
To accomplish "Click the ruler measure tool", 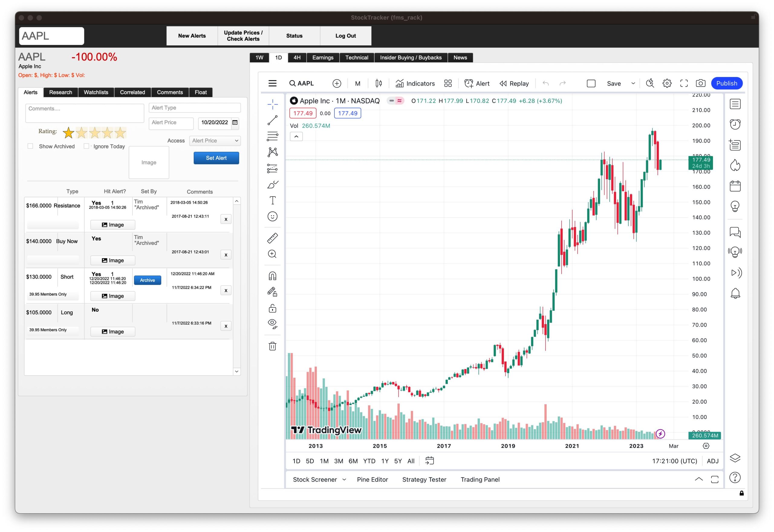I will 272,238.
